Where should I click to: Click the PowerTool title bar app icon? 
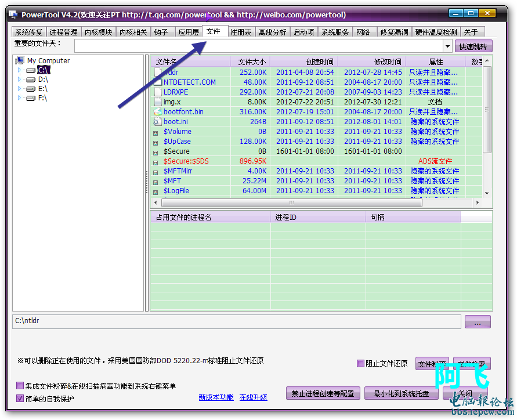(13, 15)
